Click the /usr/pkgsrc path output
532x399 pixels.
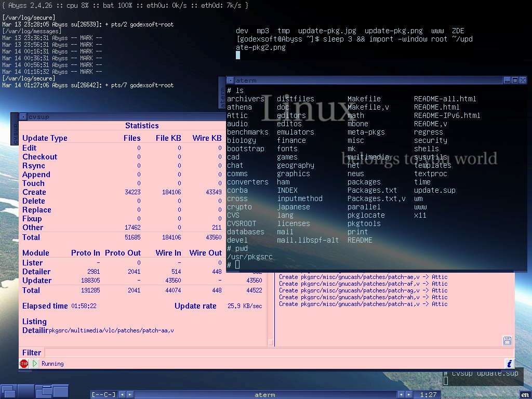pos(250,257)
